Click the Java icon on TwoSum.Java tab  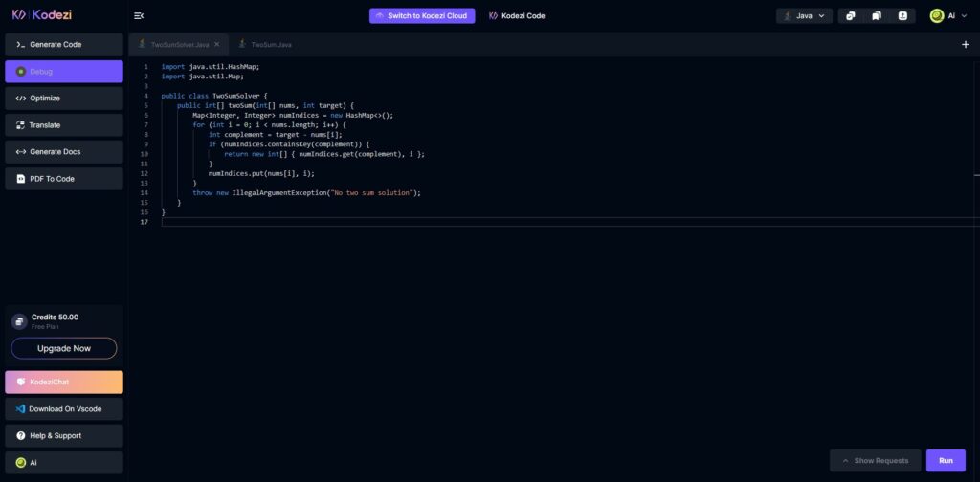pos(242,44)
